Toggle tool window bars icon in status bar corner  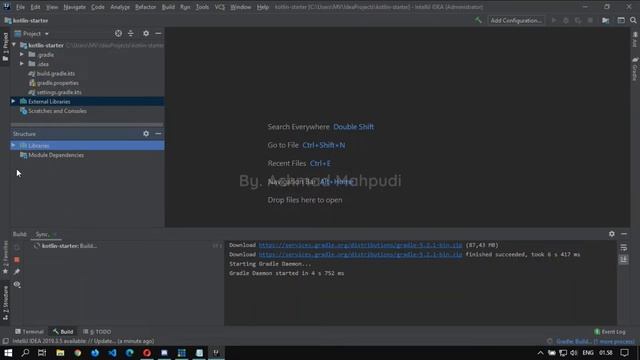pyautogui.click(x=5, y=341)
